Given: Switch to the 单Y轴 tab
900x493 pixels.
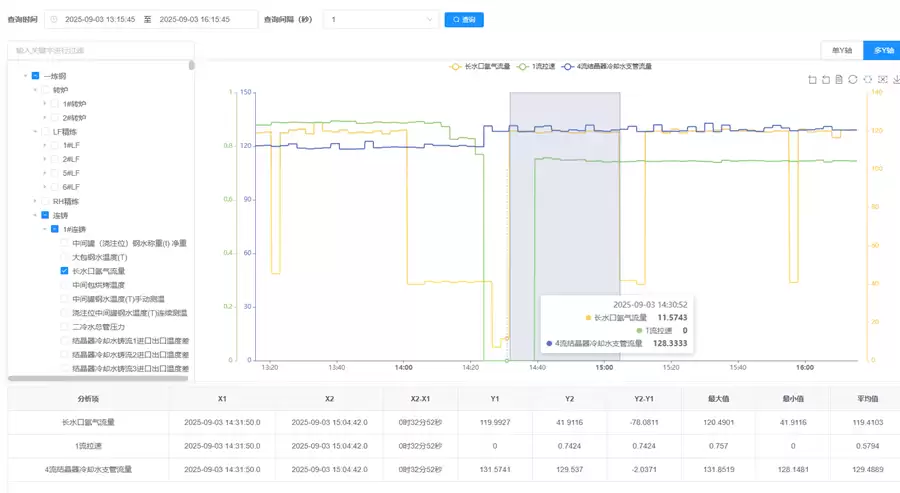Looking at the screenshot, I should (x=840, y=51).
